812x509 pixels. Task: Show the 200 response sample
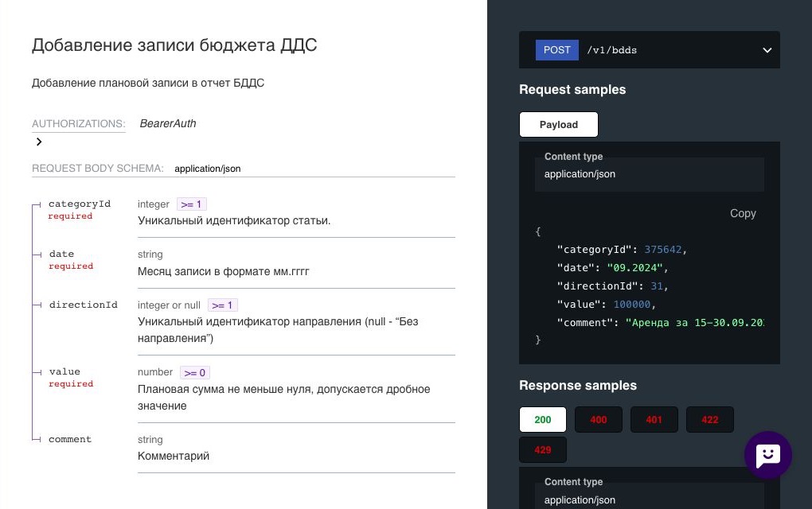543,419
